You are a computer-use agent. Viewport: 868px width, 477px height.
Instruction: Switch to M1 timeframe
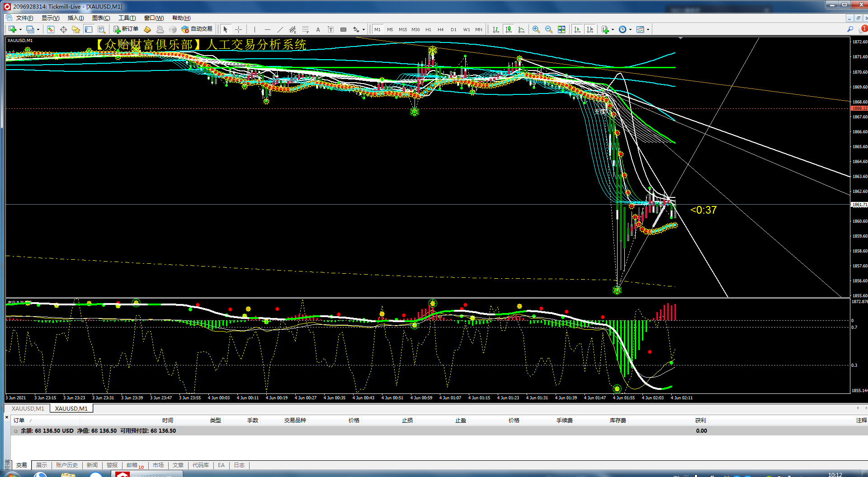pyautogui.click(x=377, y=29)
